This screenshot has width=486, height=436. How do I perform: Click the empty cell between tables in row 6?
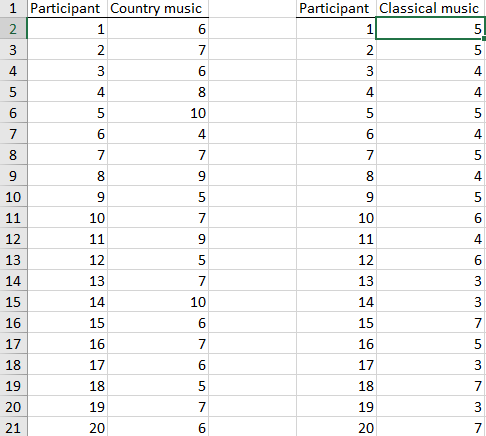tap(252, 113)
